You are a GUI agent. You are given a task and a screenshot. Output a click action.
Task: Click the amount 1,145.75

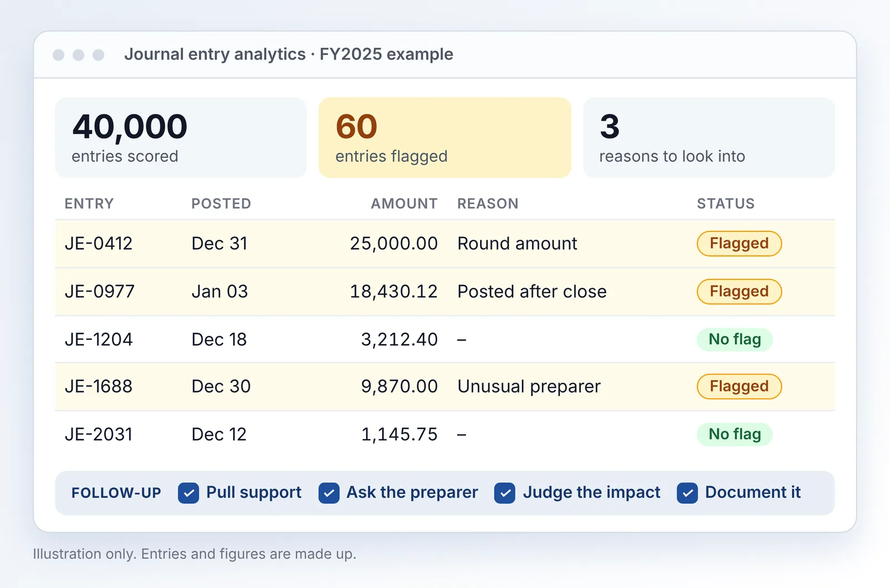coord(399,434)
